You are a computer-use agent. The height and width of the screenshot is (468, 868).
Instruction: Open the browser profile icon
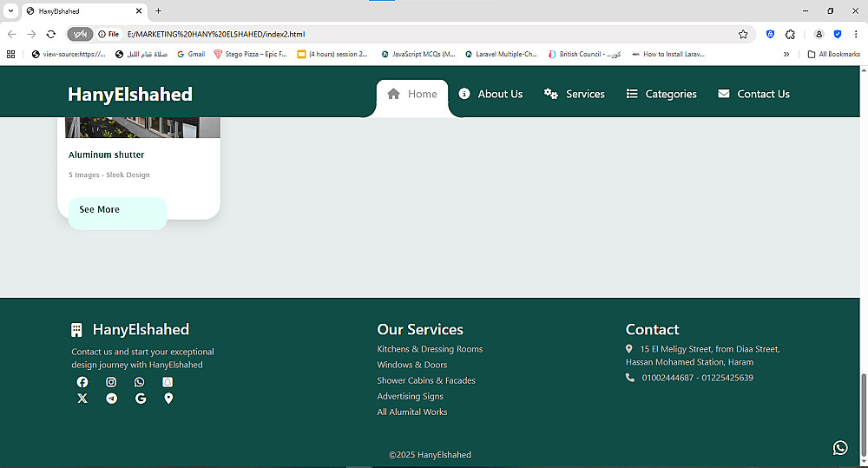(x=819, y=35)
